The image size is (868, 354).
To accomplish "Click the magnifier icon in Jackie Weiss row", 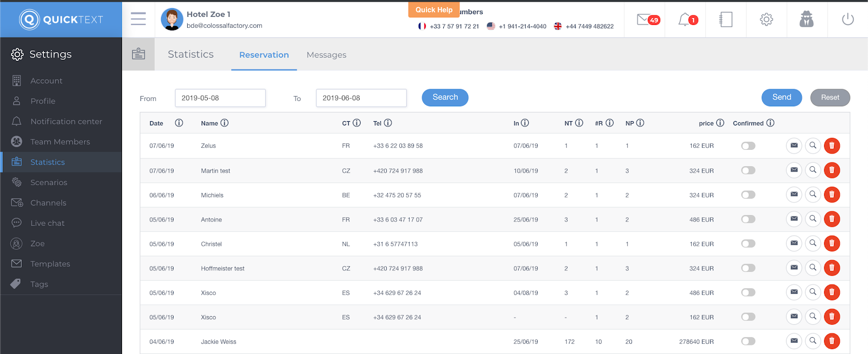I will click(x=813, y=341).
